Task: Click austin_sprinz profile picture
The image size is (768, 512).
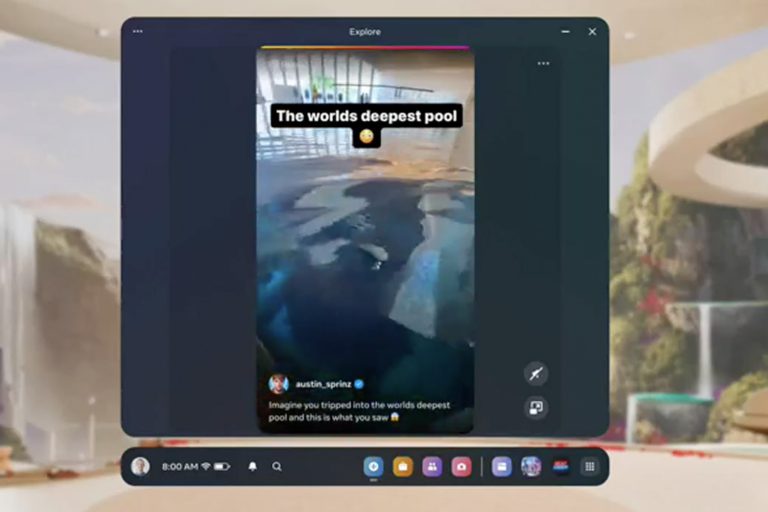Action: [x=279, y=383]
